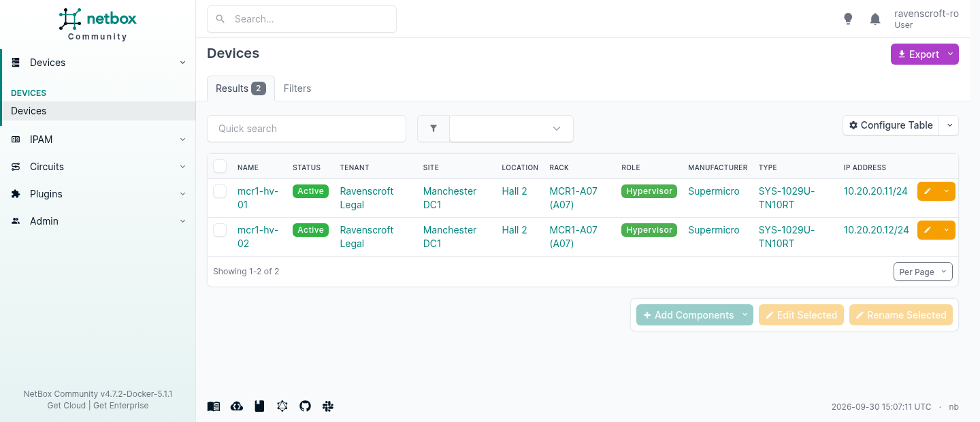Click the global Search box
Screen dimensions: 980x422
301,19
